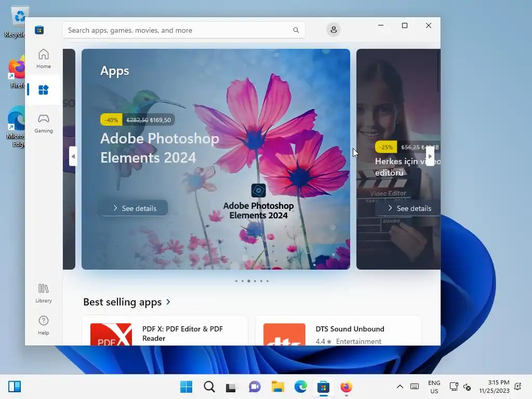The width and height of the screenshot is (532, 399).
Task: Click the DTS app icon
Action: pos(284,335)
